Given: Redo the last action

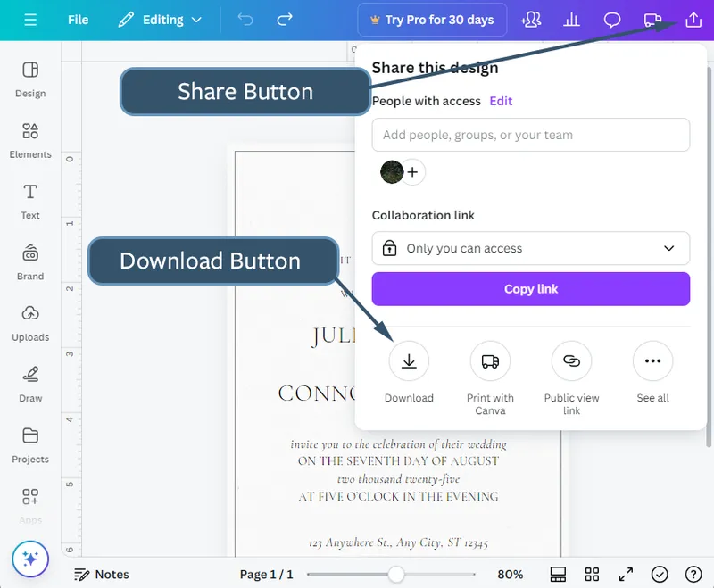Looking at the screenshot, I should (x=285, y=19).
